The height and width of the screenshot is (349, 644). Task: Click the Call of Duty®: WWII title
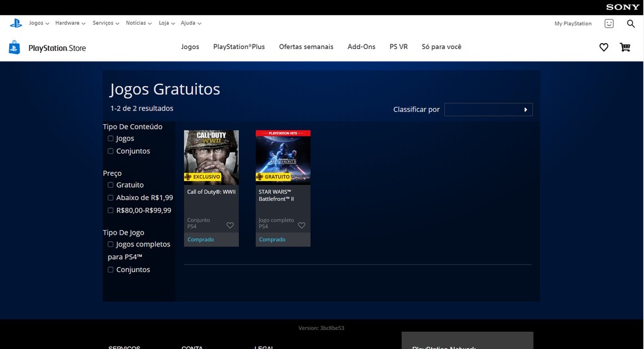[x=211, y=192]
